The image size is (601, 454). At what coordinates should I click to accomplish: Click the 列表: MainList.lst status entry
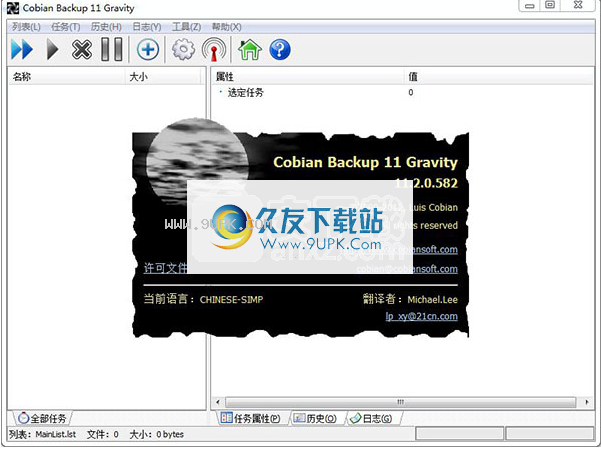tap(42, 434)
